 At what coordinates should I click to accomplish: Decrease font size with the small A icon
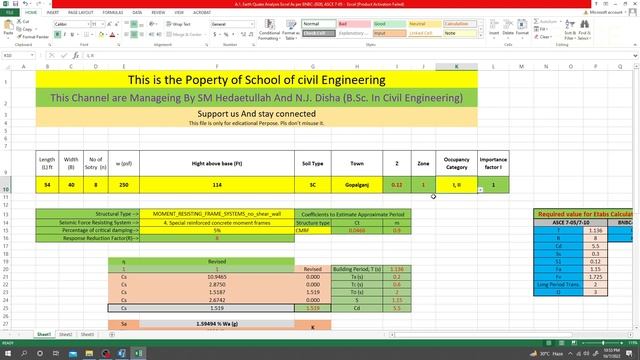[116, 24]
